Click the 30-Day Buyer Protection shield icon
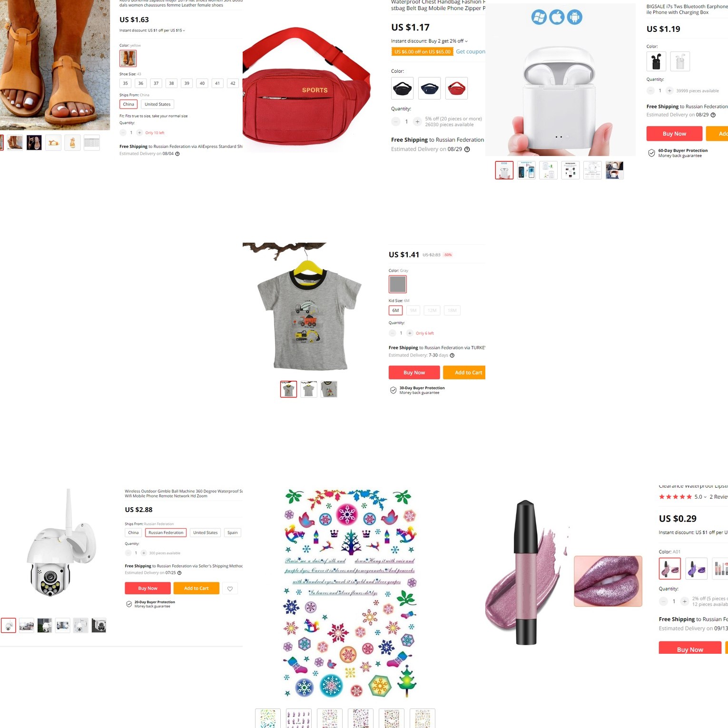The height and width of the screenshot is (728, 728). (393, 390)
